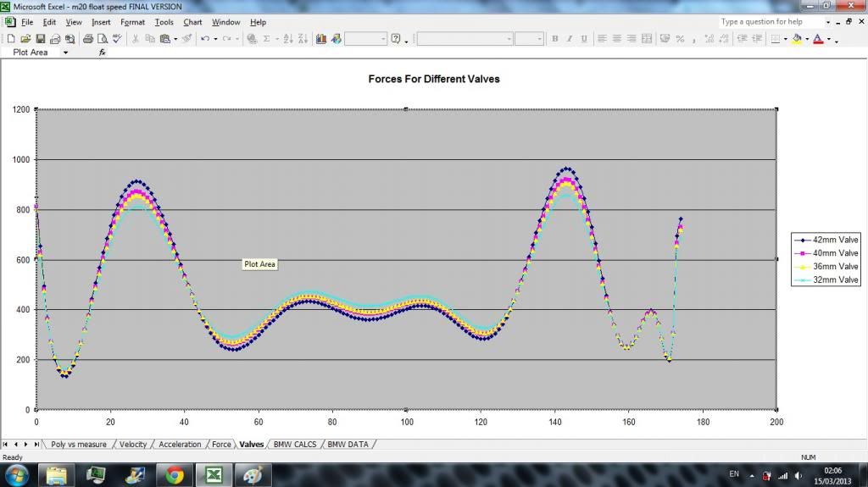The image size is (868, 487).
Task: Switch to the Velocity sheet tab
Action: [132, 444]
